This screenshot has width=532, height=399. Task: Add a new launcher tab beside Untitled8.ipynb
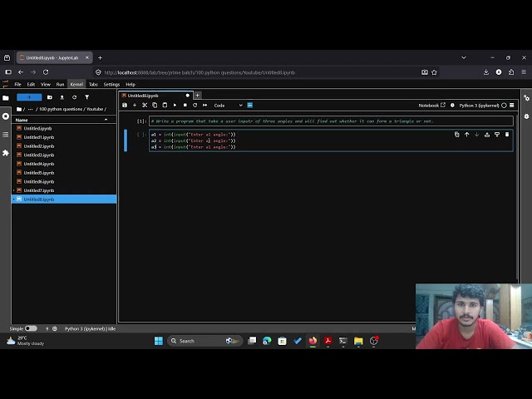(x=198, y=96)
